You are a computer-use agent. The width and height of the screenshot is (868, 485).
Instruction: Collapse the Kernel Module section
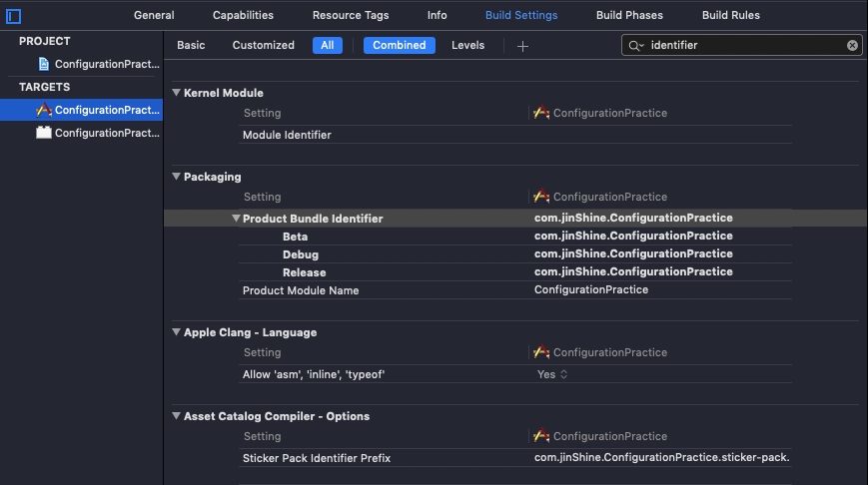(x=176, y=93)
